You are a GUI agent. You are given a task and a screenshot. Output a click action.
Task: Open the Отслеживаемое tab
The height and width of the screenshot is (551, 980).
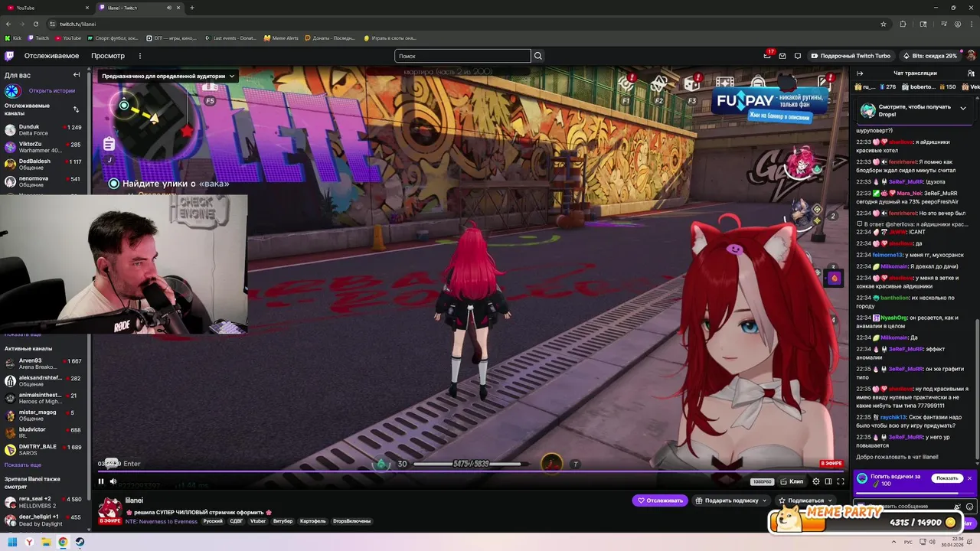coord(51,56)
